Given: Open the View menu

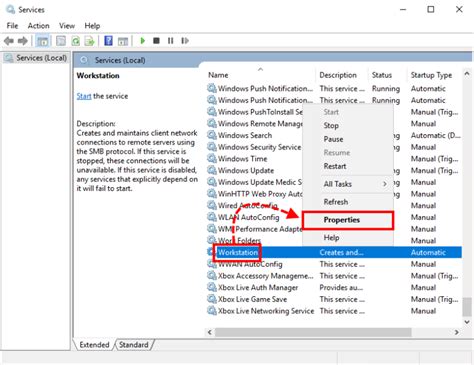Looking at the screenshot, I should 67,26.
